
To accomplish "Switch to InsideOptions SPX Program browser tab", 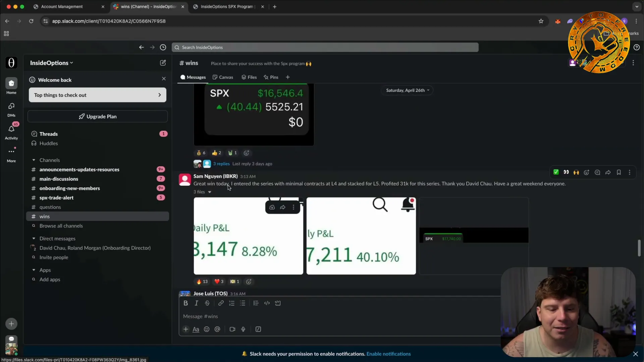I will click(228, 6).
